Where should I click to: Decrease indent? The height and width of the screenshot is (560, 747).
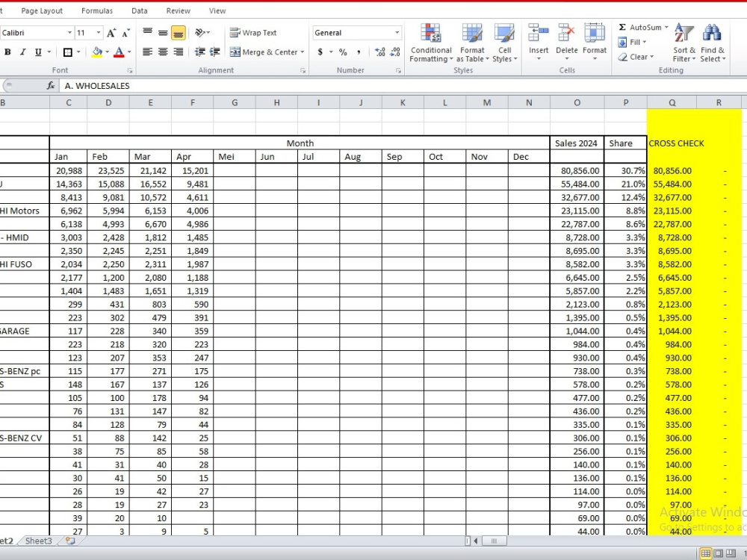coord(200,52)
